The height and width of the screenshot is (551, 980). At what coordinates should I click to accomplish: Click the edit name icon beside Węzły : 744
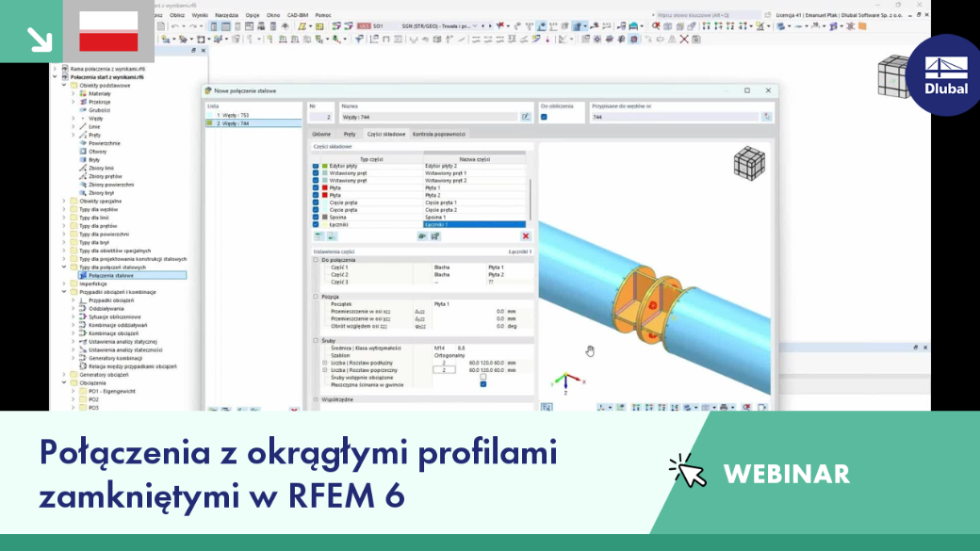[x=526, y=117]
